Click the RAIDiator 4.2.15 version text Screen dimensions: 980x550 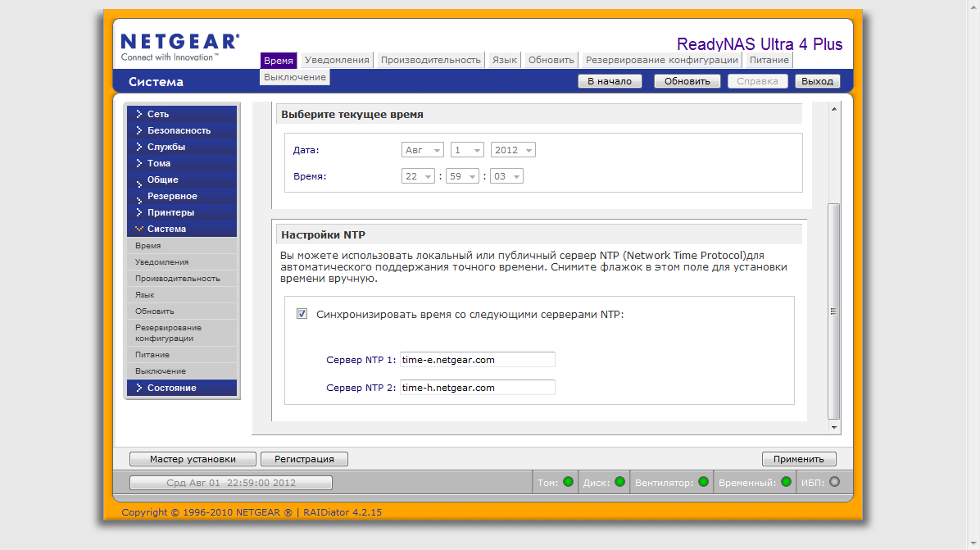343,511
